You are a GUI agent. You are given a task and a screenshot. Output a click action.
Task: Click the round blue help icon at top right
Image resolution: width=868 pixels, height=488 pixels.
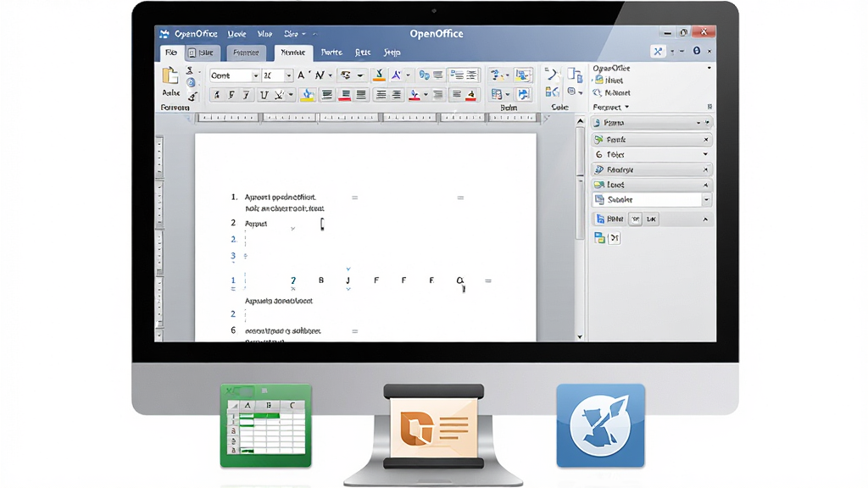pyautogui.click(x=697, y=51)
